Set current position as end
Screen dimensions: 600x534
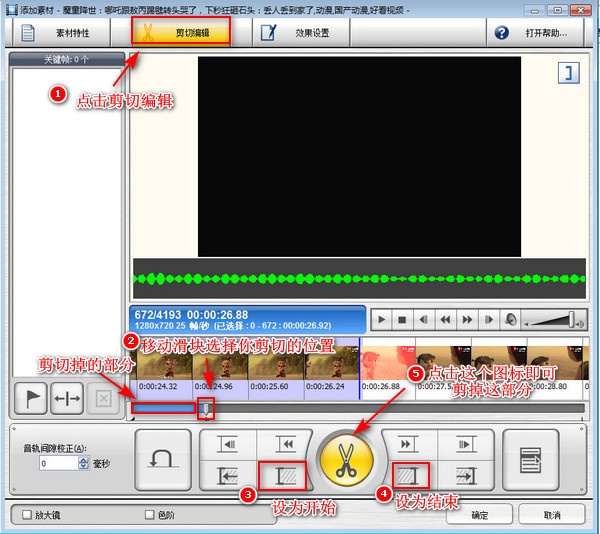click(410, 476)
